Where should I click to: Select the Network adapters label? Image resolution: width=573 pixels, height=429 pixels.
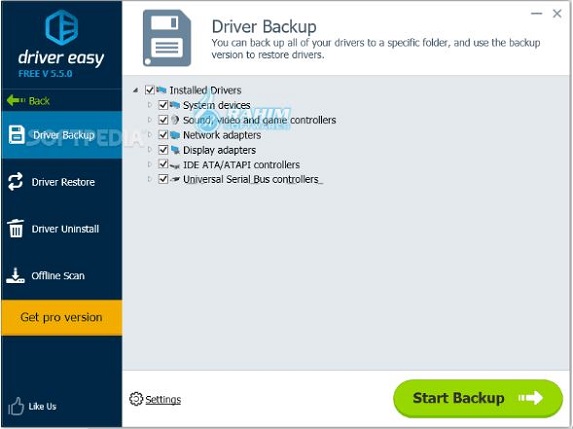222,135
